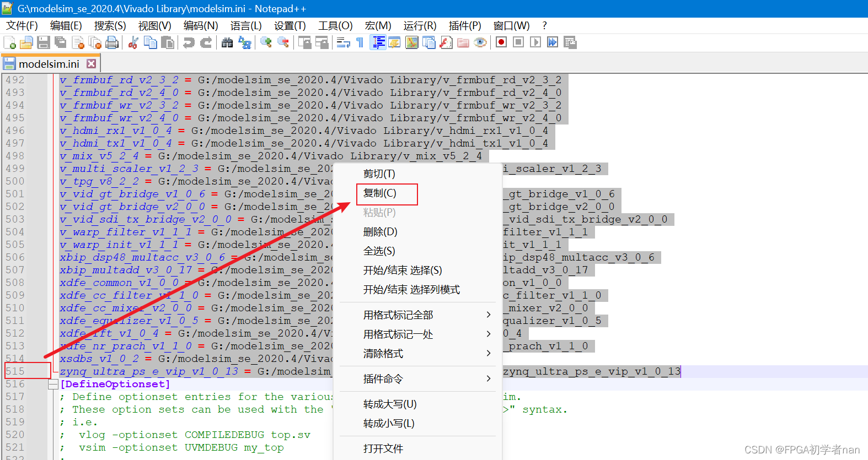Open Folder as Workspace icon
The height and width of the screenshot is (460, 868).
pos(463,42)
